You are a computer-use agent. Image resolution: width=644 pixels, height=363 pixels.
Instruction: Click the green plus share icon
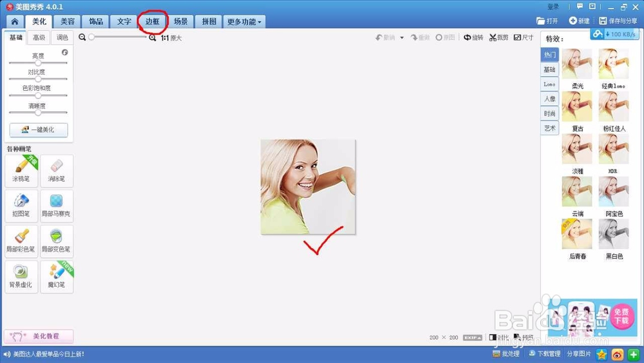(633, 354)
